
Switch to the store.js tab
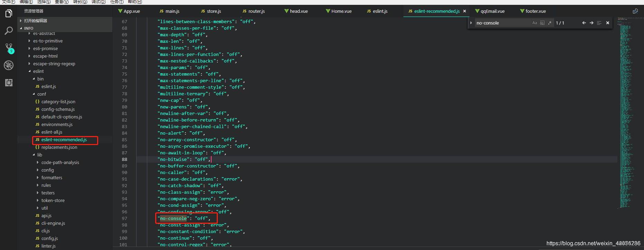(x=211, y=11)
